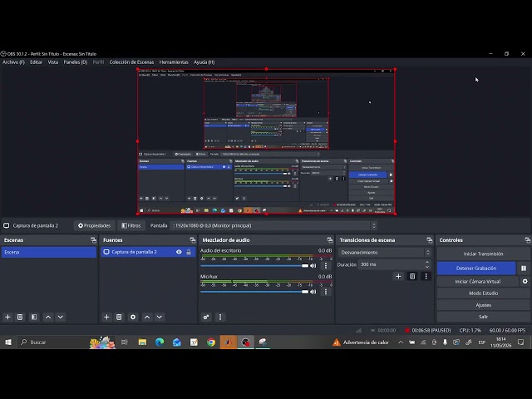Undock the Escenas panel
This screenshot has width=532, height=399.
click(93, 240)
